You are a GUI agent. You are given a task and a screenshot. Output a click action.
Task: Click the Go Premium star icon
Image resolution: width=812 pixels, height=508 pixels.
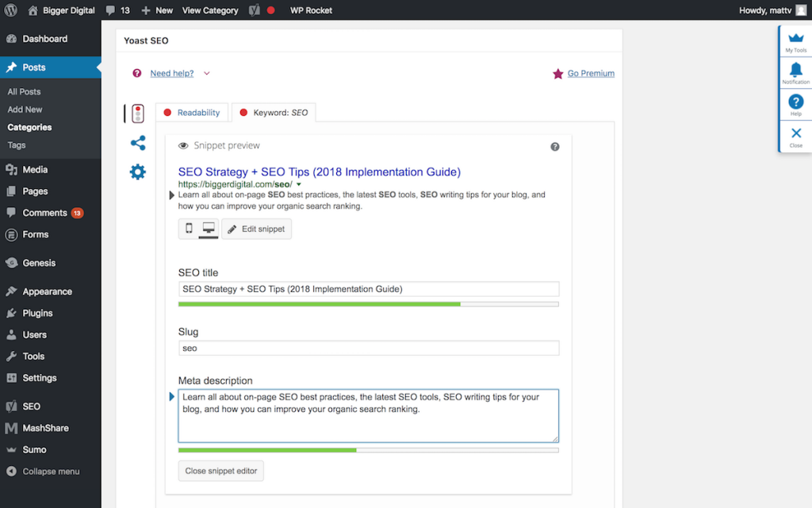point(557,74)
